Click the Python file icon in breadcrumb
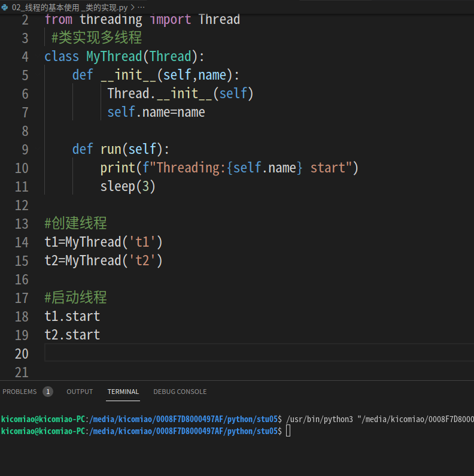The height and width of the screenshot is (476, 474). pos(5,7)
